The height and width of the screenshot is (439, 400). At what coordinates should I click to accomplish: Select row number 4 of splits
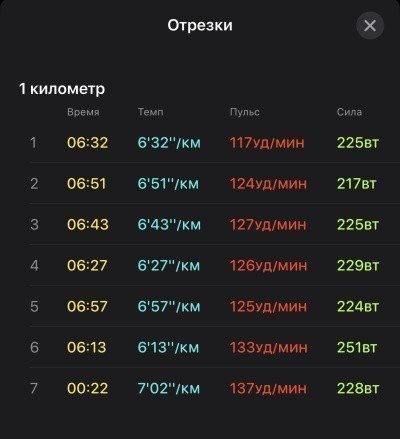34,266
